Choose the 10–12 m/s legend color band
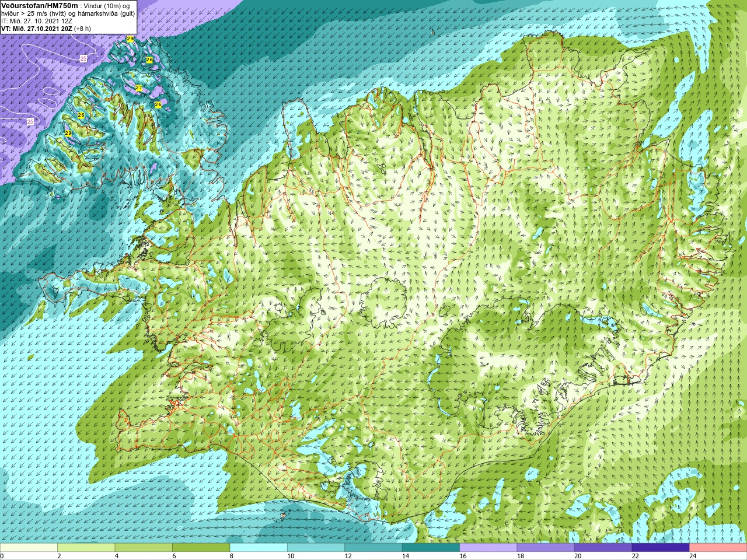This screenshot has width=747, height=560. coord(316,548)
